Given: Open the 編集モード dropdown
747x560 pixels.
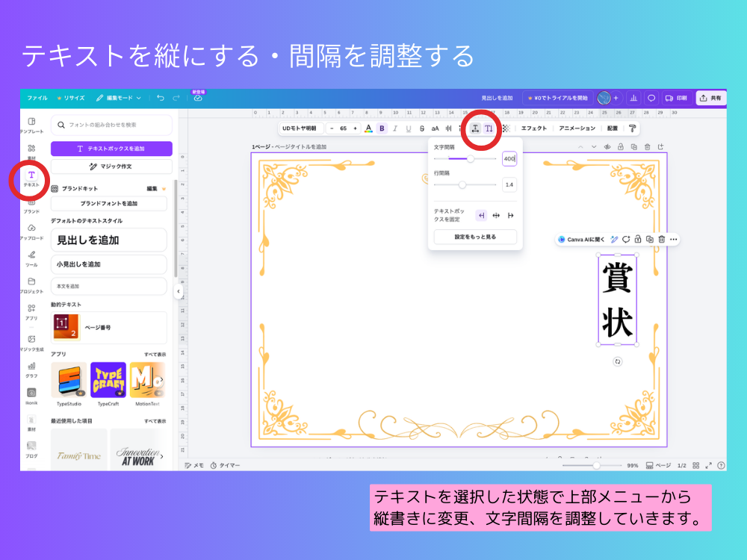Looking at the screenshot, I should click(x=119, y=98).
